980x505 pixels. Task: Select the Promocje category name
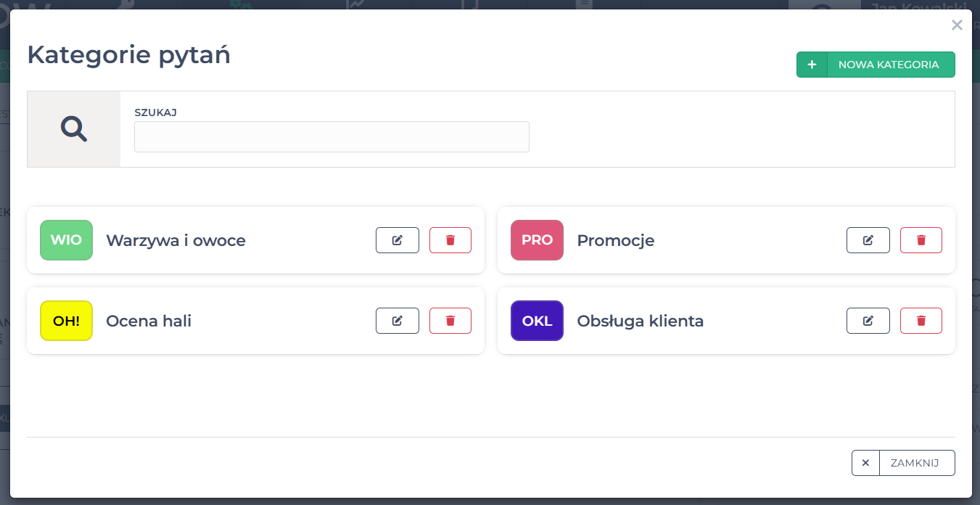615,240
